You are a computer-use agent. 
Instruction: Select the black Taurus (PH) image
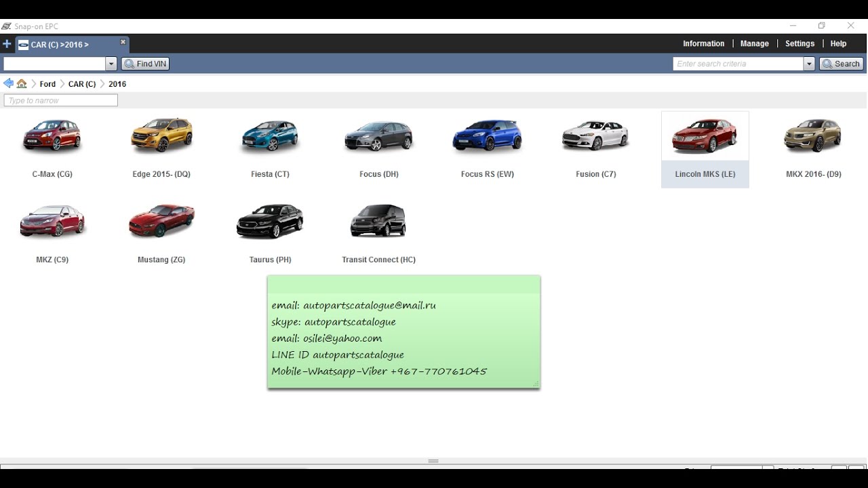270,221
